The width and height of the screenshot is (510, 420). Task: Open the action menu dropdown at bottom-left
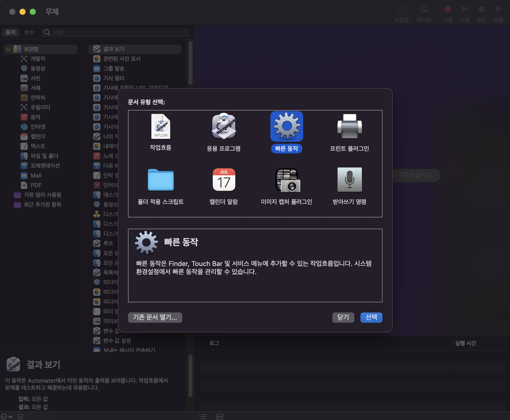[7, 417]
